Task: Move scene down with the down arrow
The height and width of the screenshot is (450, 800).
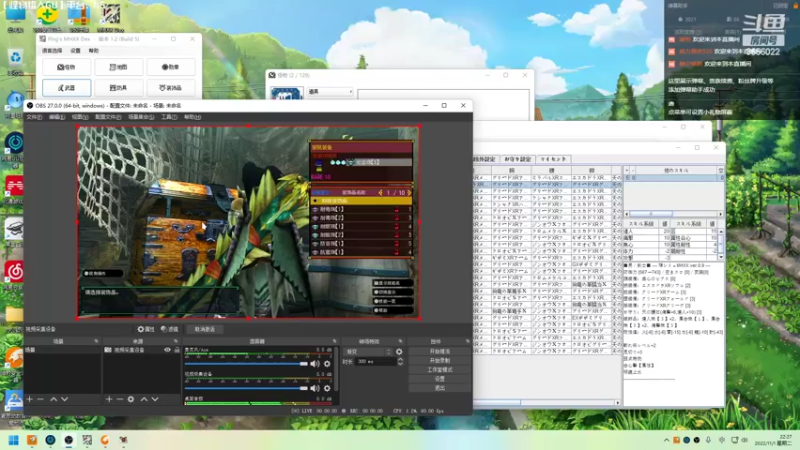Action: [64, 399]
